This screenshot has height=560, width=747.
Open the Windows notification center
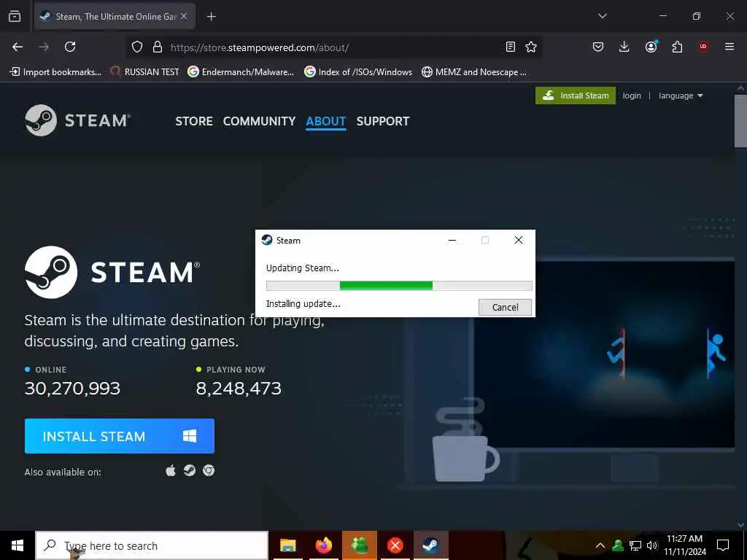[x=723, y=545]
